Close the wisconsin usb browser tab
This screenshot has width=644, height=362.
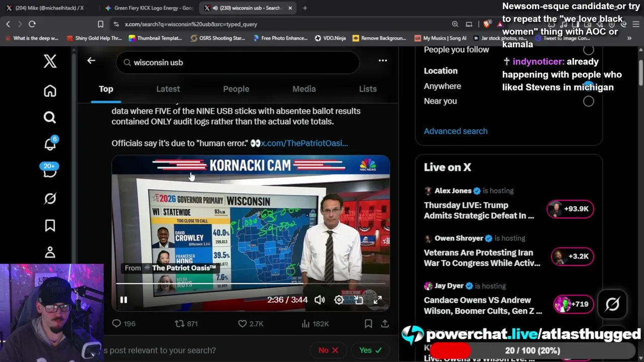tap(290, 8)
